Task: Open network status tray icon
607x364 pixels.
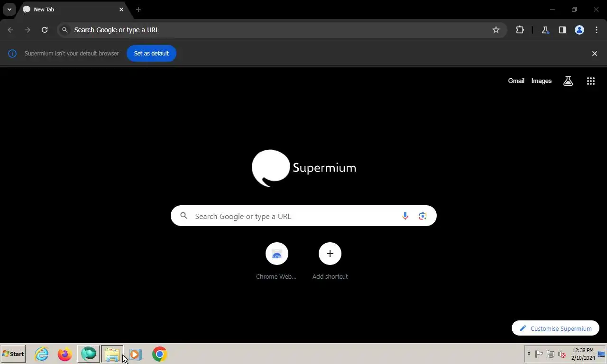Action: [x=551, y=354]
